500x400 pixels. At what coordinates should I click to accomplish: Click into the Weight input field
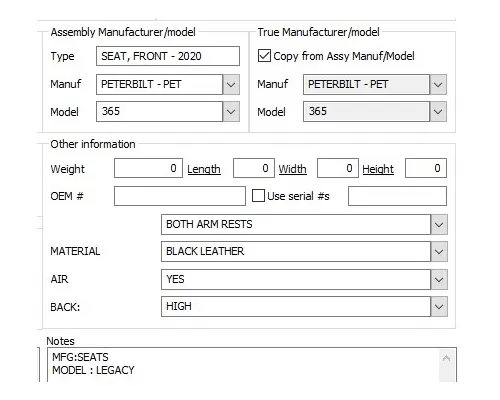148,168
